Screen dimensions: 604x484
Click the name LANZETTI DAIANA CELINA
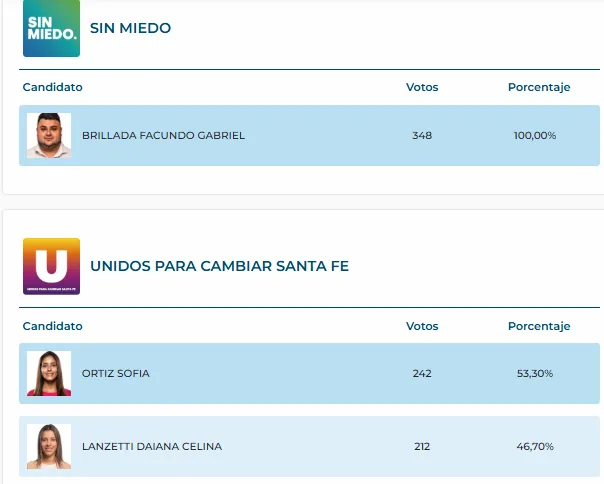152,446
